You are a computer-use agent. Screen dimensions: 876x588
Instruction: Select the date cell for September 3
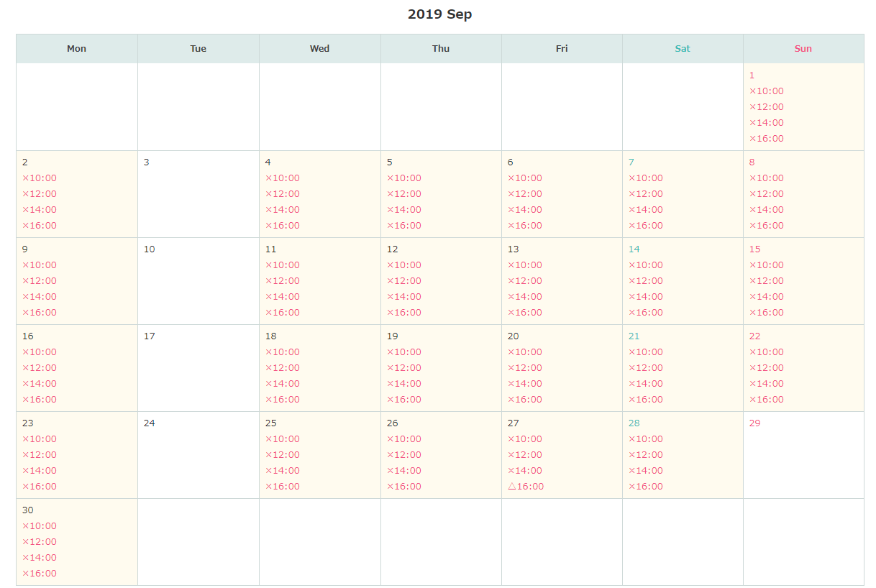click(198, 194)
